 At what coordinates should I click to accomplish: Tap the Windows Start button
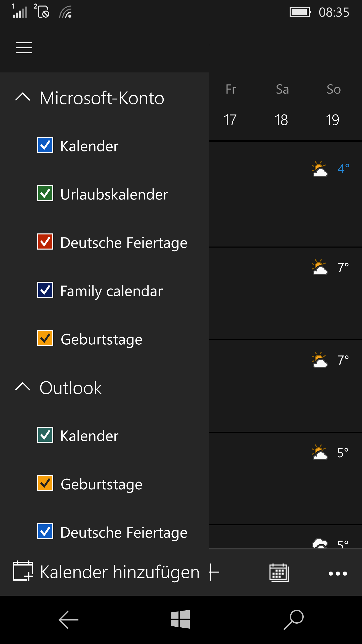click(x=180, y=619)
